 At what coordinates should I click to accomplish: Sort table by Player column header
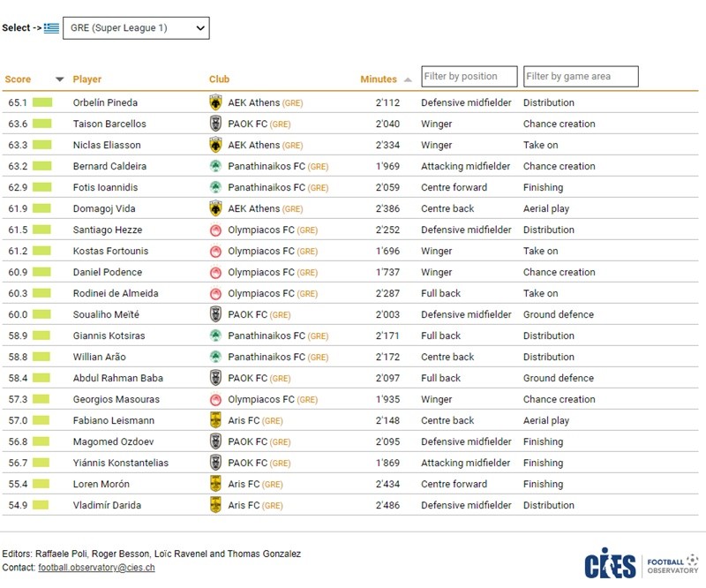pyautogui.click(x=87, y=79)
